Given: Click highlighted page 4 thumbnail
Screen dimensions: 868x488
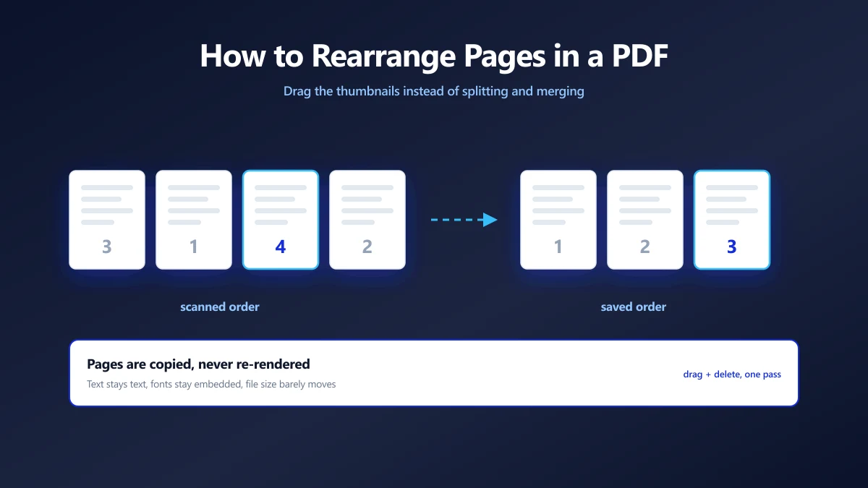Looking at the screenshot, I should coord(281,220).
